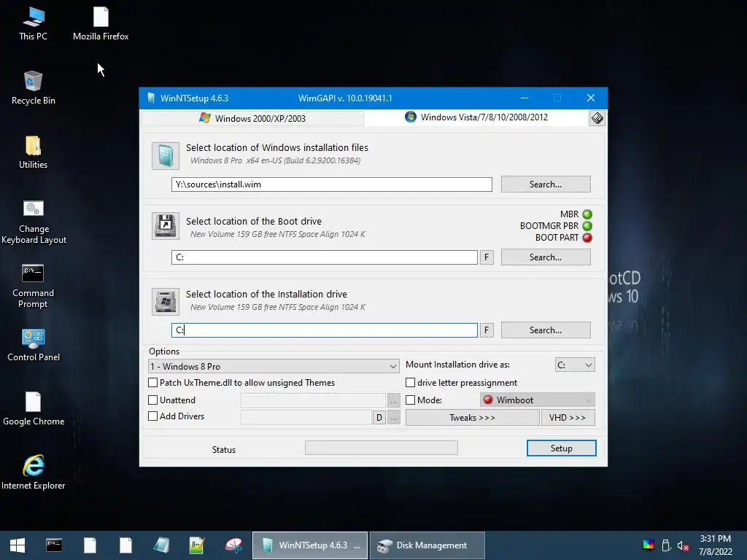747x560 pixels.
Task: Click the Boot drive floppy icon
Action: coord(166,226)
